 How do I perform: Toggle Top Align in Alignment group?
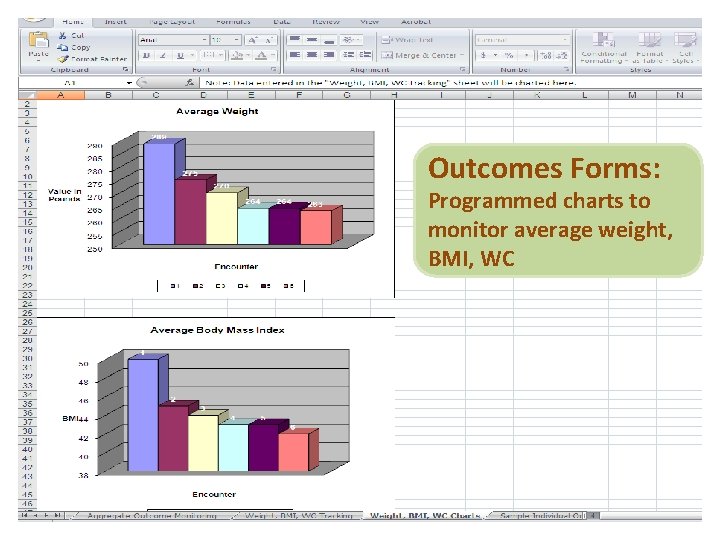click(295, 40)
